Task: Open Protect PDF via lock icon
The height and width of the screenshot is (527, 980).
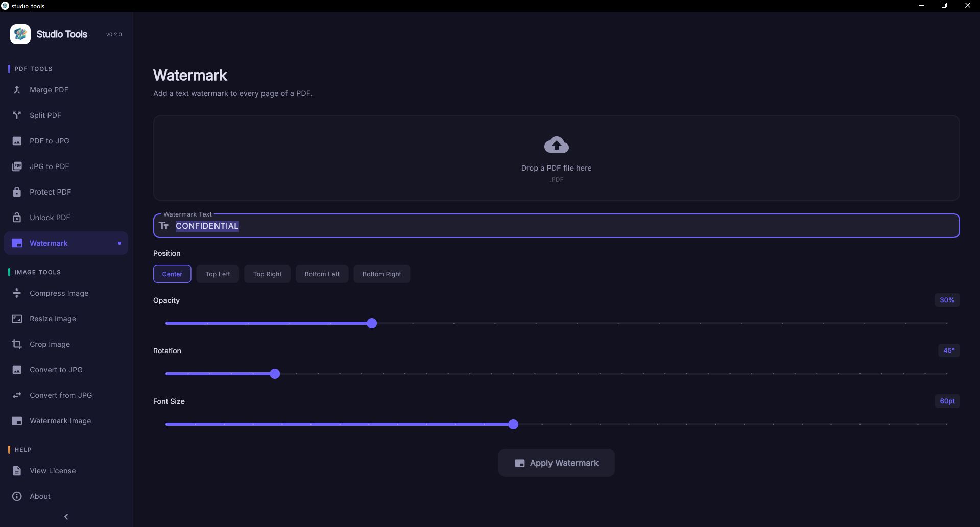Action: tap(17, 192)
